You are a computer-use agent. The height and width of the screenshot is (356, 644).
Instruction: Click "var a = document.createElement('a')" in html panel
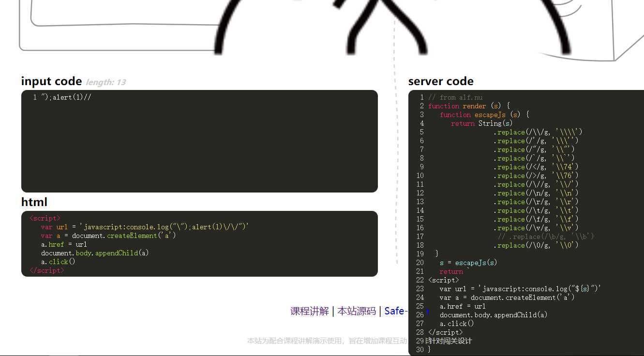click(109, 236)
